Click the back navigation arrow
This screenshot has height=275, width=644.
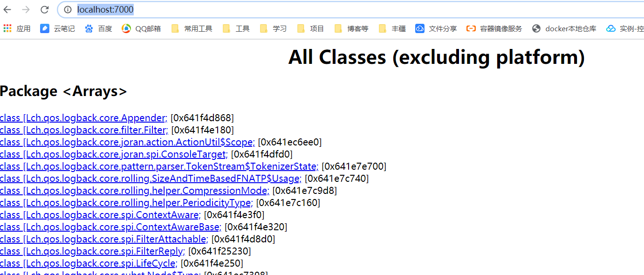(x=7, y=9)
